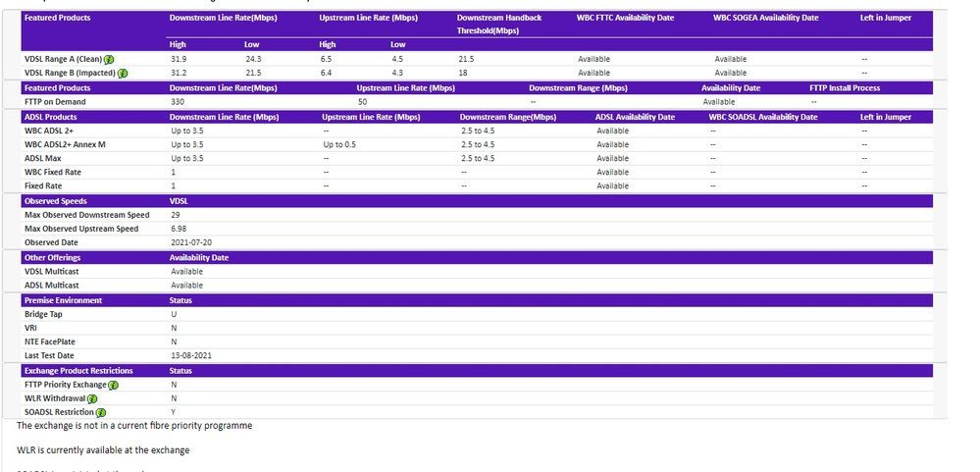Click the Premise Environment section header
980x472 pixels.
coord(63,300)
